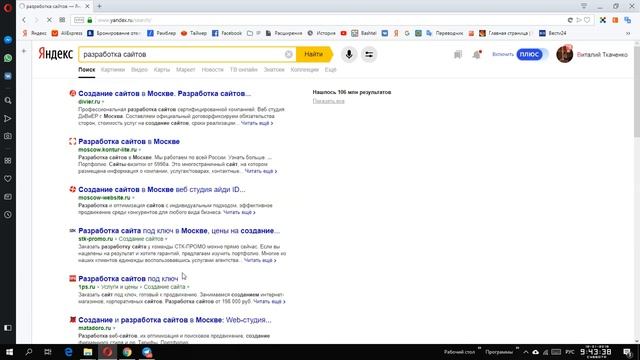Open Яндекс bookmark in bookmarks bar
The width and height of the screenshot is (640, 360).
click(x=35, y=33)
